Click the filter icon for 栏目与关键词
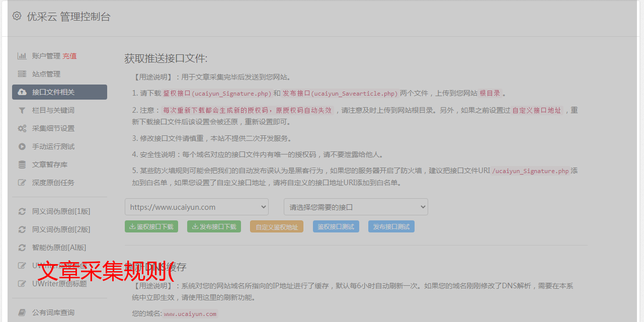The image size is (644, 322). pyautogui.click(x=22, y=110)
